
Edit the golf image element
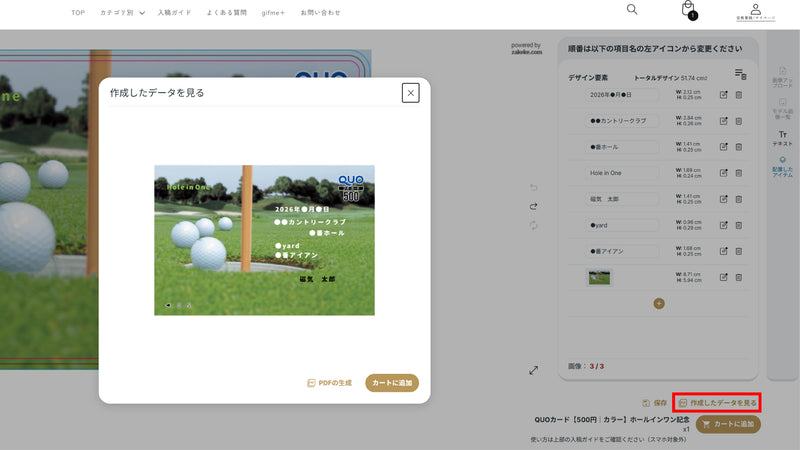[x=723, y=277]
